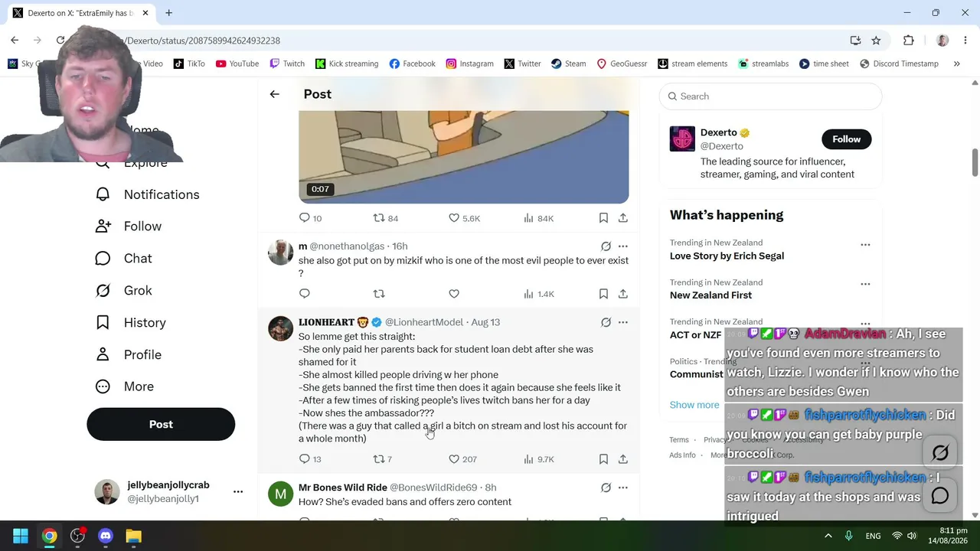Open Discord from the taskbar
Screen dimensions: 980x551
point(106,536)
